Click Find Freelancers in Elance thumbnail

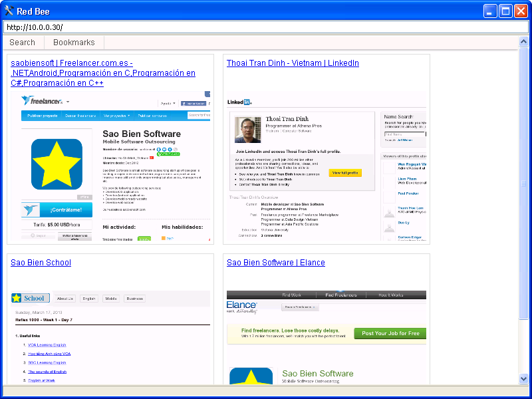pos(341,295)
